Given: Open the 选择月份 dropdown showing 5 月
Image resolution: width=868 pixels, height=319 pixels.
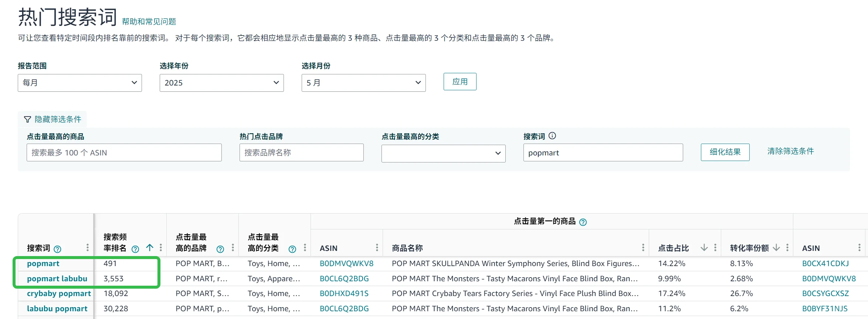Looking at the screenshot, I should coord(364,83).
